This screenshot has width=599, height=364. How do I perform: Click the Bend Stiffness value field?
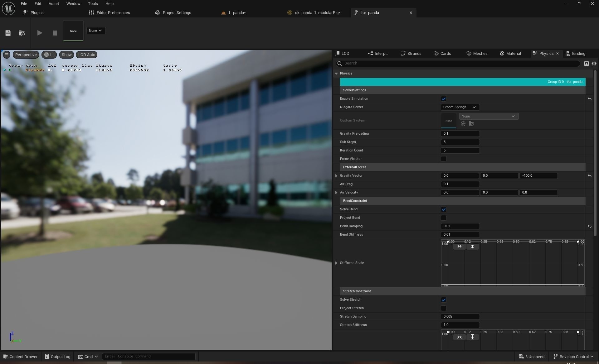tap(460, 235)
